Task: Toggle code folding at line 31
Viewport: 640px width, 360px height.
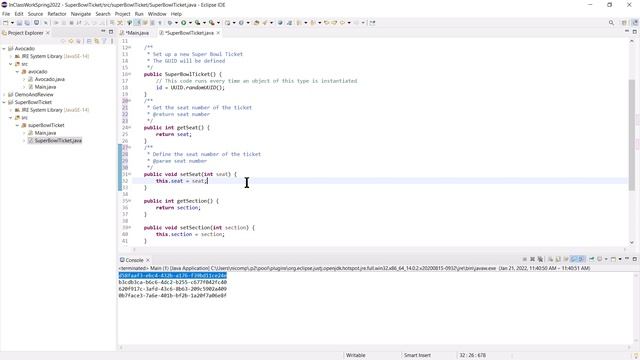Action: click(129, 174)
